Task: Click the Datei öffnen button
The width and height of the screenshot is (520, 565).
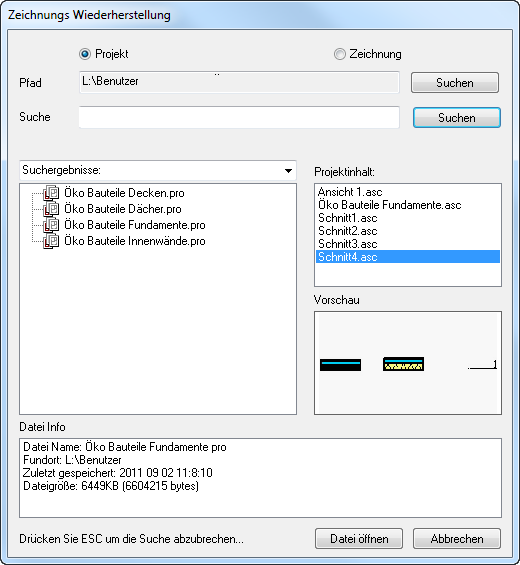Action: (x=359, y=539)
